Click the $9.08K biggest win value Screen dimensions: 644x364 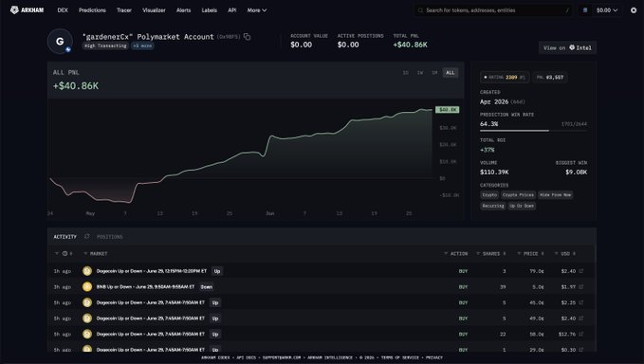577,172
